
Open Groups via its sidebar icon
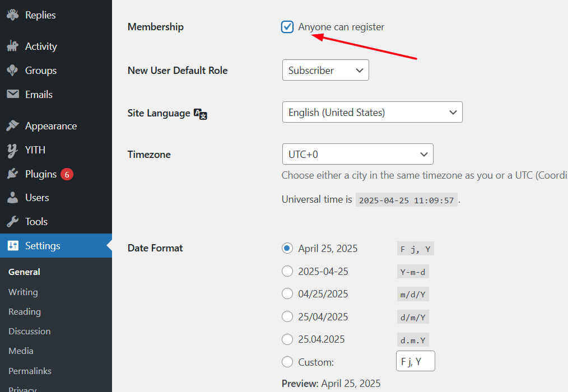(x=12, y=71)
